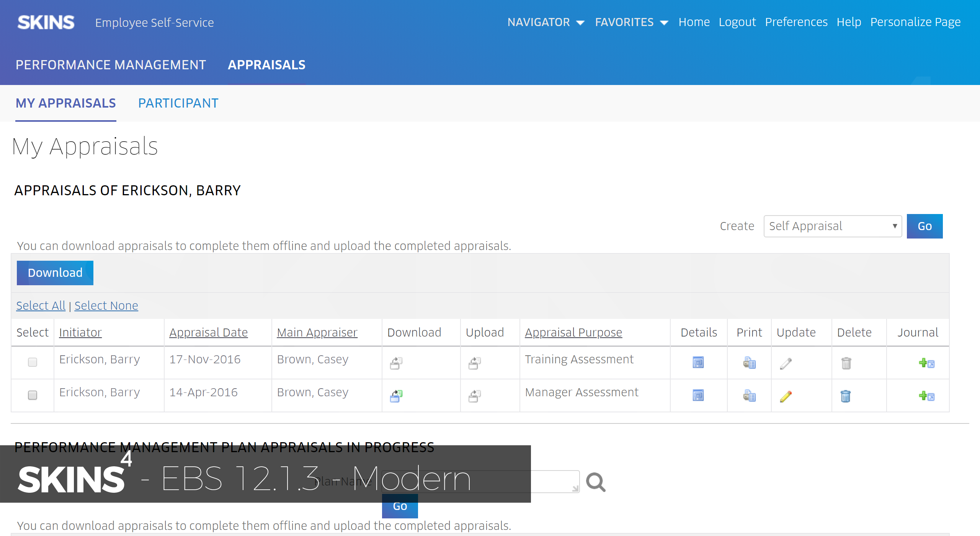The image size is (980, 536).
Task: Click Employee Self-Service header text
Action: [154, 23]
